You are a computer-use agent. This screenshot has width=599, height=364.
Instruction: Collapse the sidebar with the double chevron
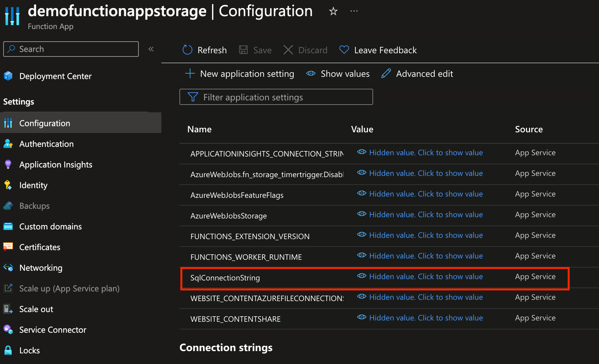click(151, 49)
